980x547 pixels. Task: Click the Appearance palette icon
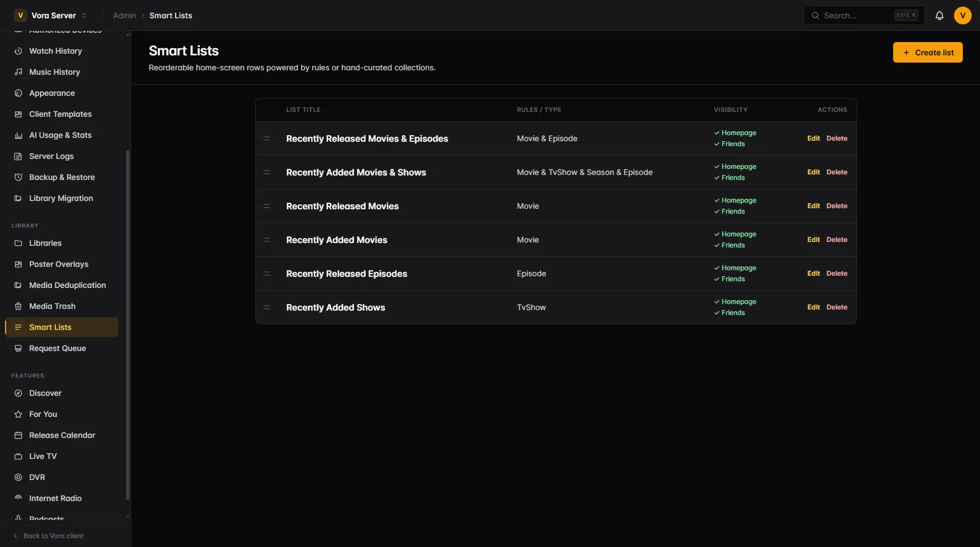click(18, 93)
